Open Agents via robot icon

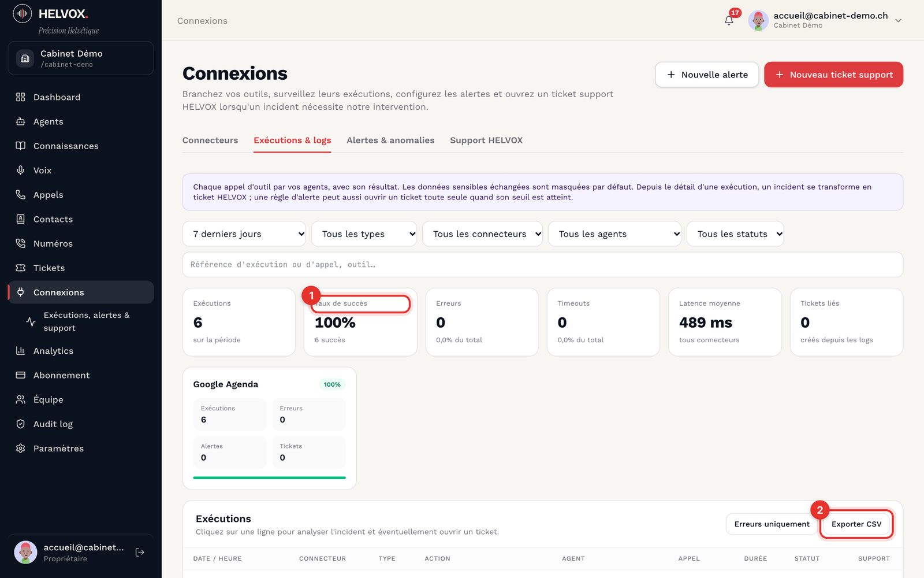tap(21, 121)
